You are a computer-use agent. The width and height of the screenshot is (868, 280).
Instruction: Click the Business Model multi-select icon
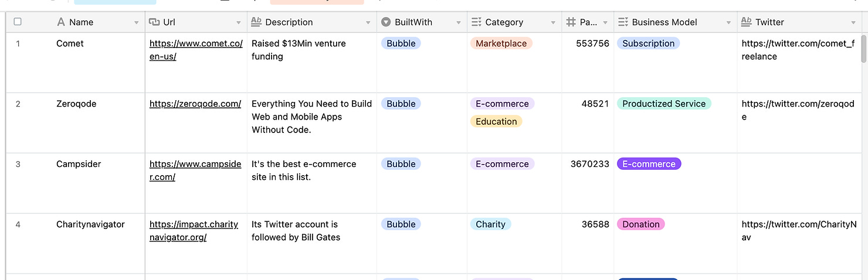[x=623, y=22]
